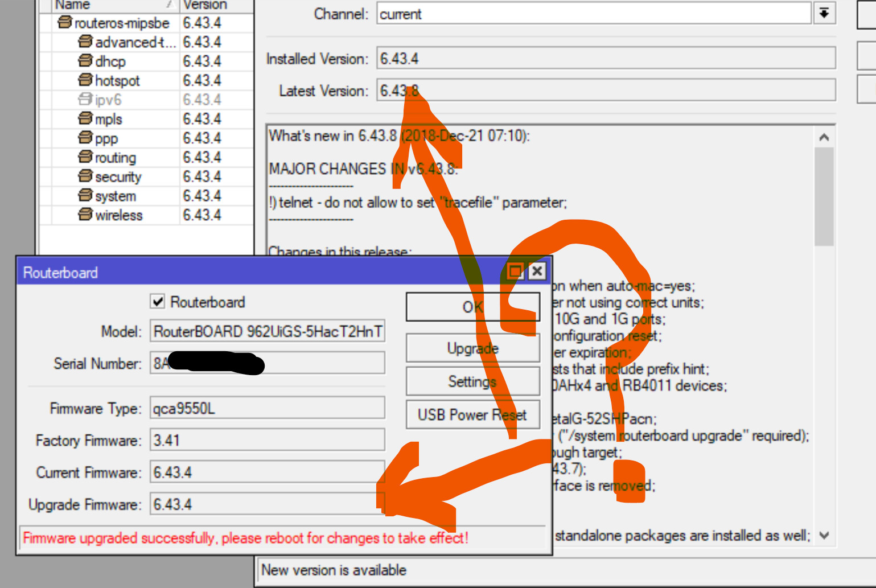Image resolution: width=876 pixels, height=588 pixels.
Task: Sort packages by the Name column header
Action: [115, 6]
